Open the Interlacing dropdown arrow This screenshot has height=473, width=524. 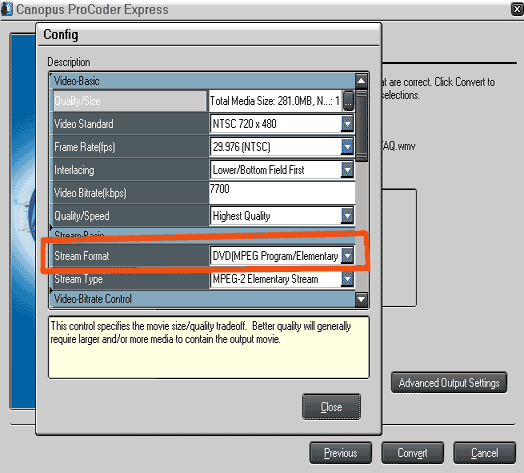click(347, 170)
